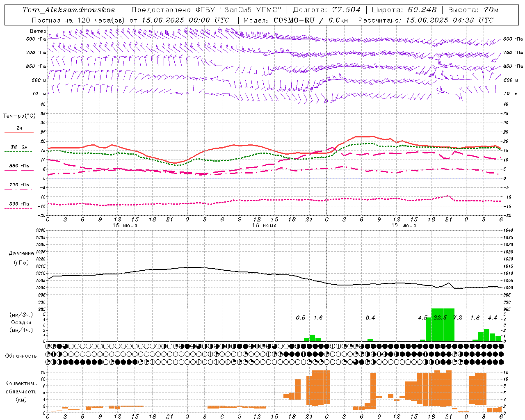Image resolution: width=525 pixels, height=420 pixels.
Task: Click the 700 гПа entry in the temperature legend
Action: (19, 185)
